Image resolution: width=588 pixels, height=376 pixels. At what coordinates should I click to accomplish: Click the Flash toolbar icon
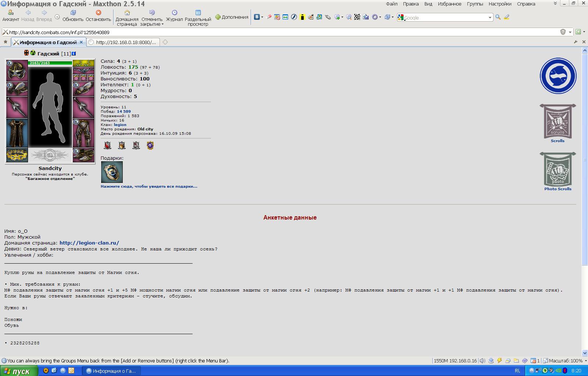pos(294,17)
